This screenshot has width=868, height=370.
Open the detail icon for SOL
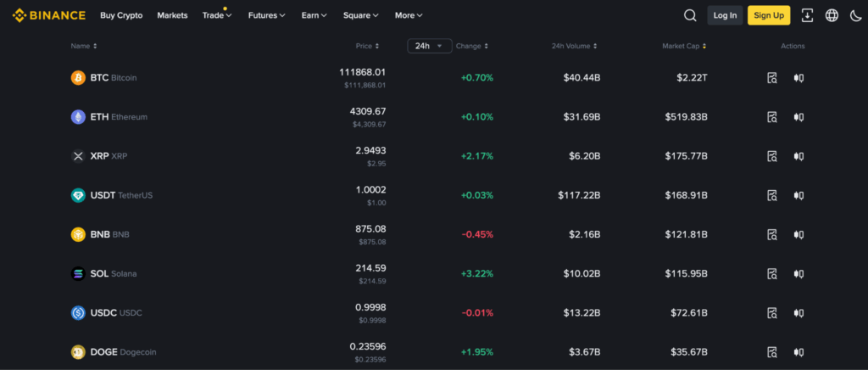(x=771, y=273)
